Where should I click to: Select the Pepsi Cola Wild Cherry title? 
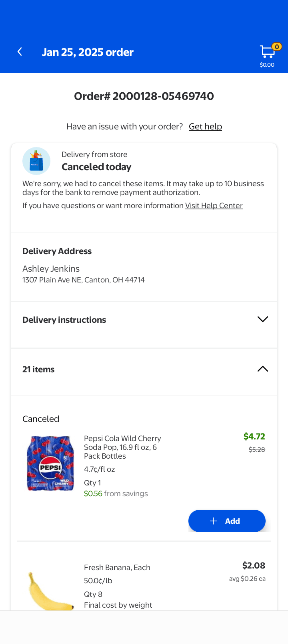(122, 447)
